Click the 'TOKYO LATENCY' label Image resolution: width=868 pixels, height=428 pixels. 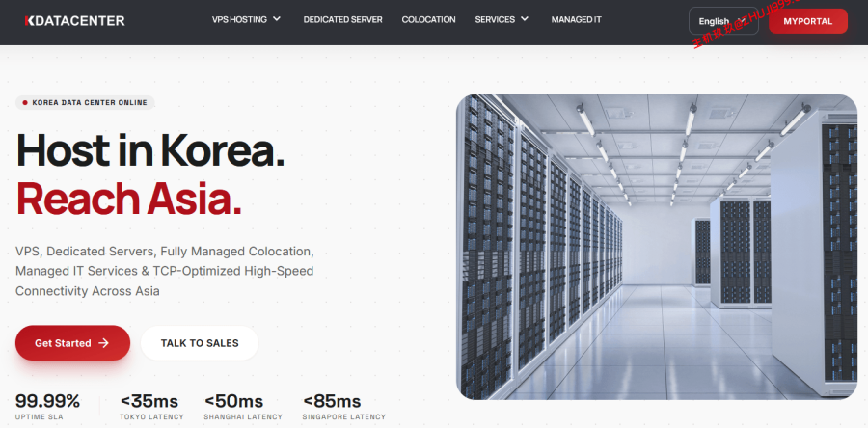click(151, 417)
